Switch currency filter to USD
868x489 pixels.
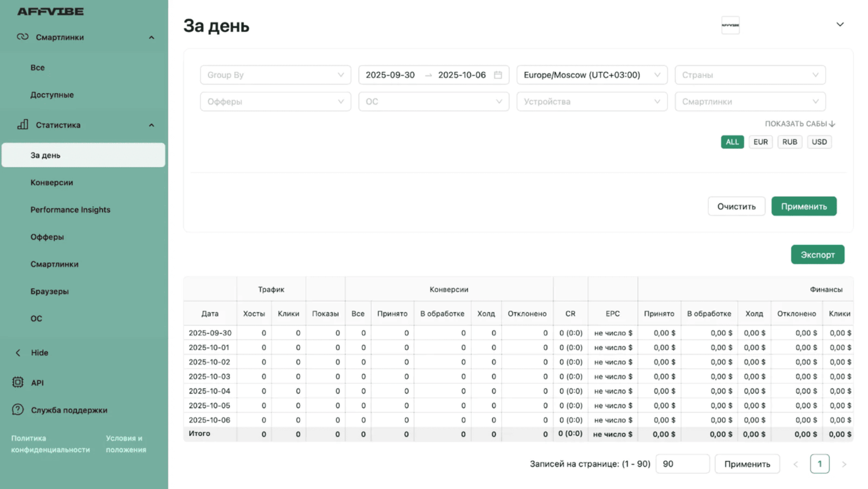pyautogui.click(x=819, y=142)
